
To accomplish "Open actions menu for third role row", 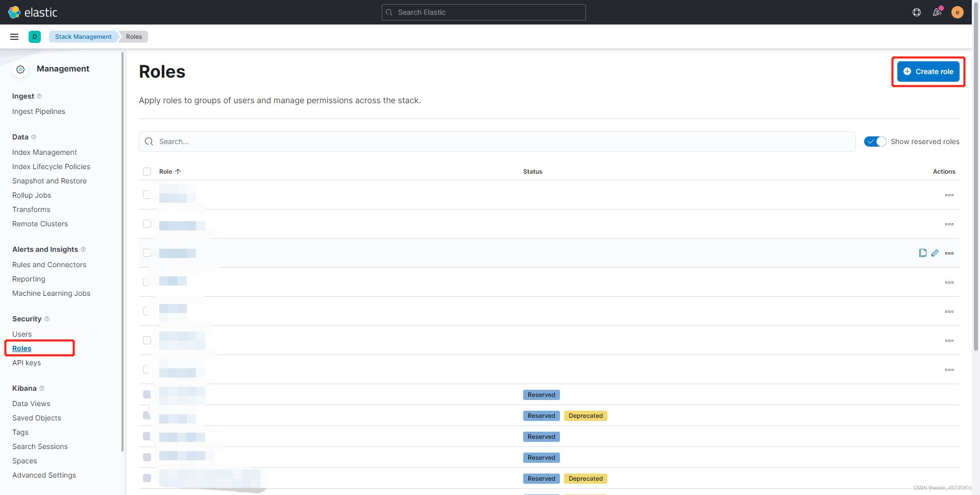I will (x=949, y=253).
